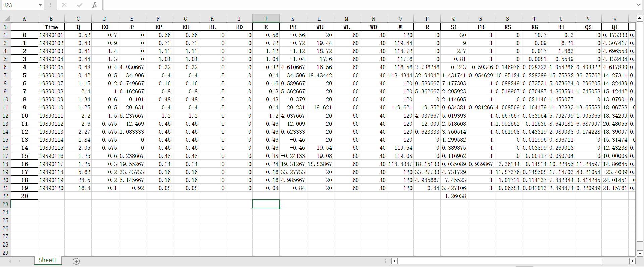This screenshot has width=644, height=267.
Task: Add a new sheet with plus icon
Action: [x=76, y=261]
